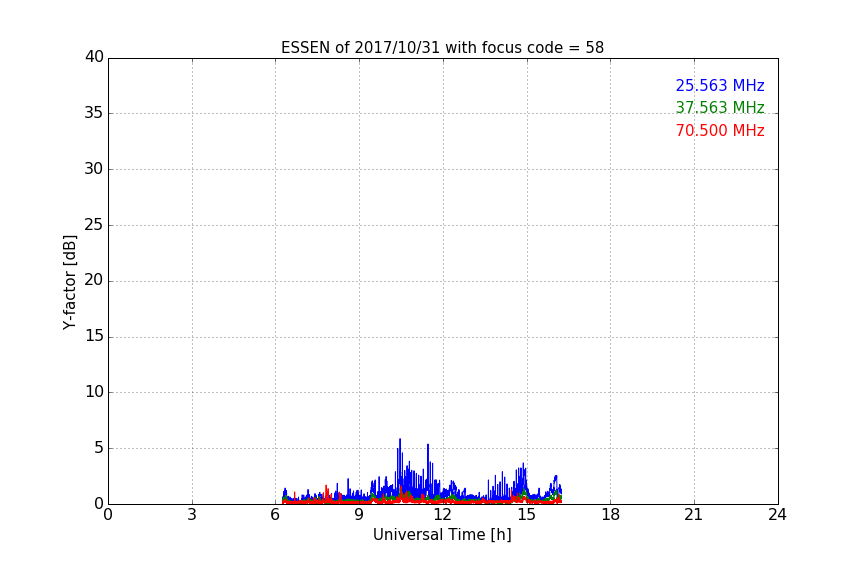The height and width of the screenshot is (576, 864).
Task: Click the y-axis tick value 20
Action: coord(94,281)
